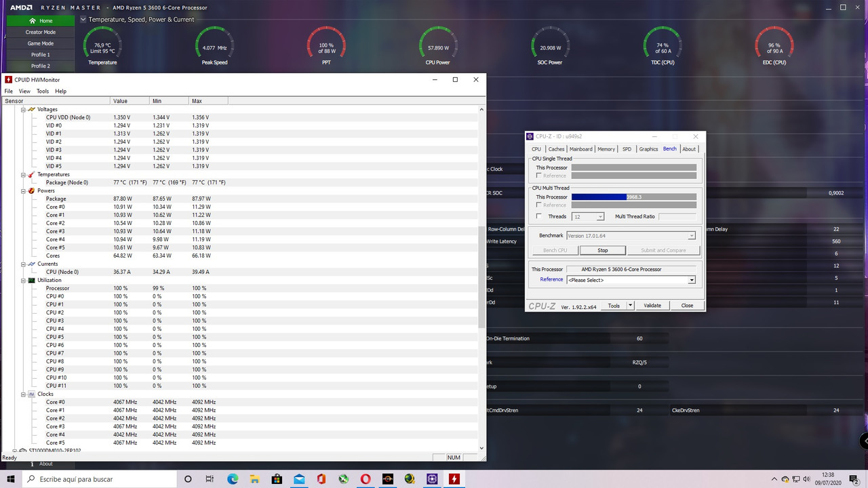Open the Reference processor dropdown in CPU-Z

692,280
